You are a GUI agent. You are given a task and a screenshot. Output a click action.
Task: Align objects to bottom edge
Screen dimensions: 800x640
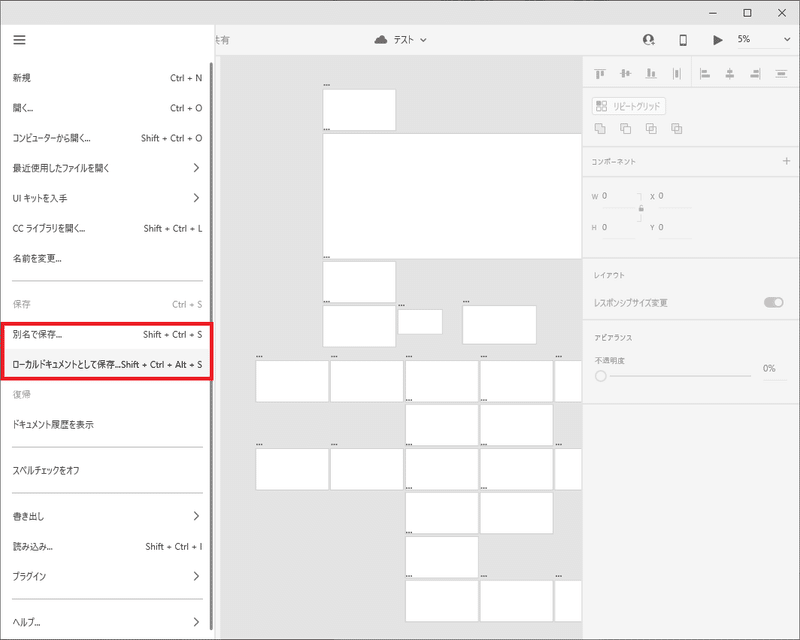pos(651,74)
